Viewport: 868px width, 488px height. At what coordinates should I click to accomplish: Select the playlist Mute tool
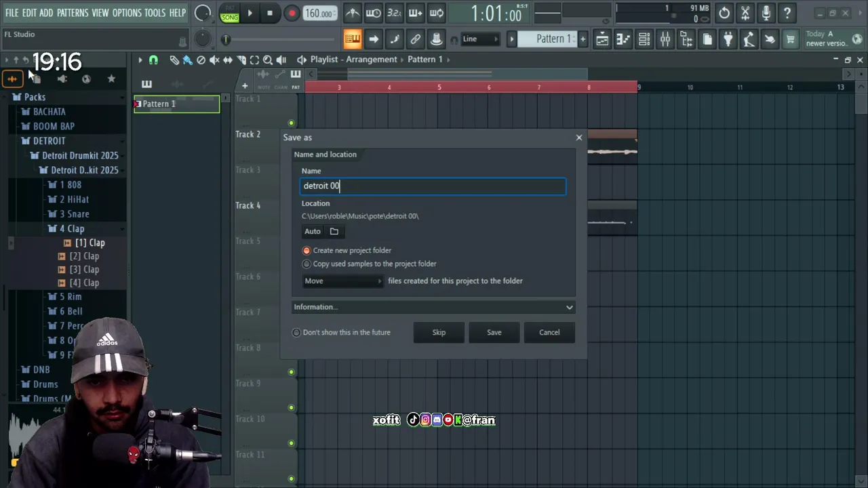coord(214,60)
